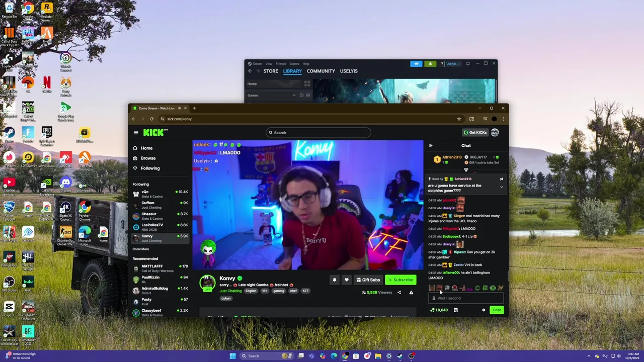Image resolution: width=644 pixels, height=362 pixels.
Task: Open the Recycle Bin desktop icon
Action: 9,10
